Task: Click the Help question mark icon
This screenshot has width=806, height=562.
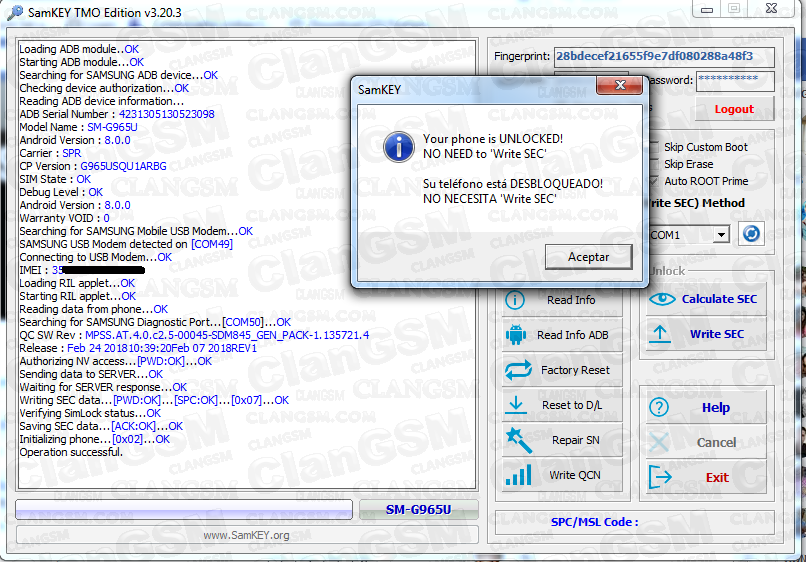Action: [658, 407]
